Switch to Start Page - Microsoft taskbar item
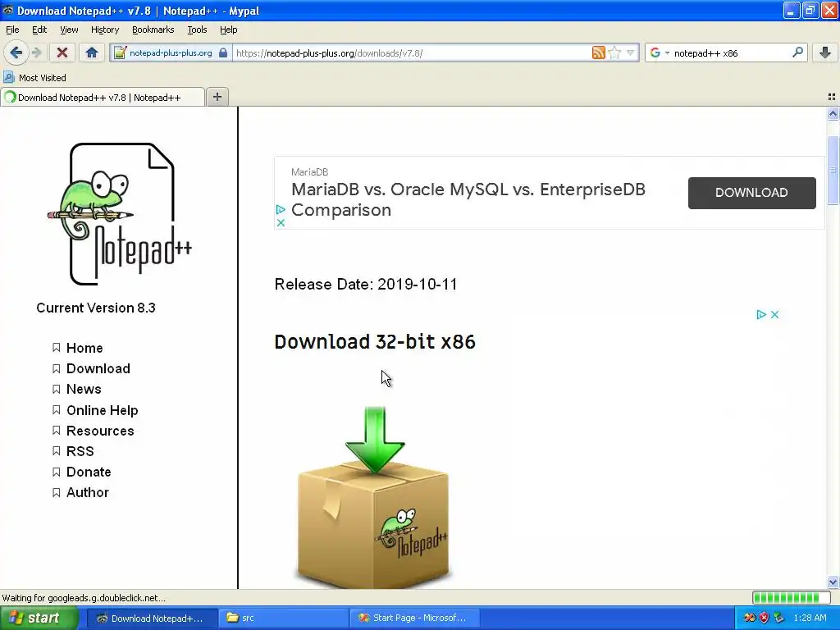Viewport: 840px width, 630px height. (414, 619)
